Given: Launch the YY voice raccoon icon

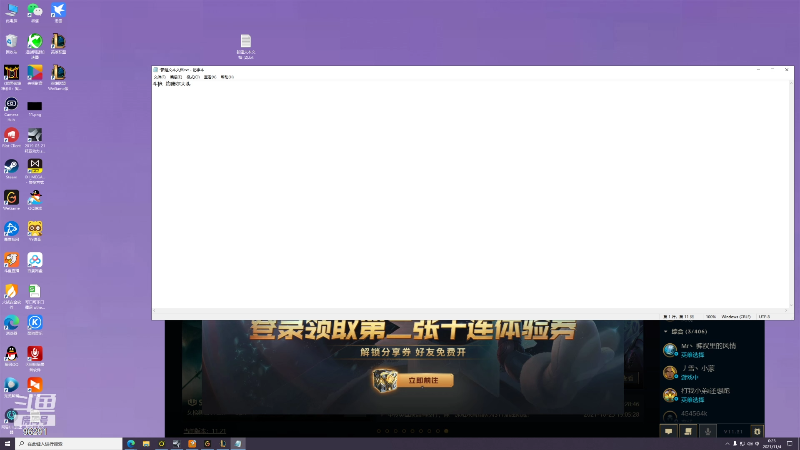Looking at the screenshot, I should click(35, 231).
